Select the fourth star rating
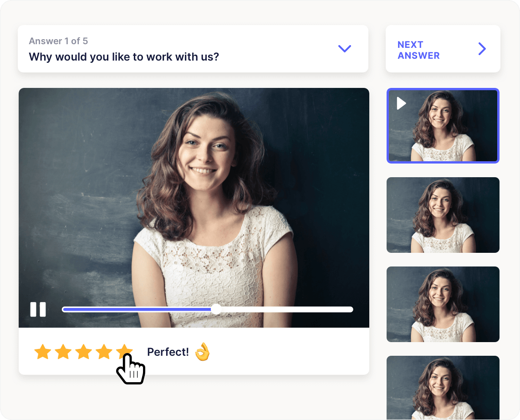The image size is (520, 420). (104, 351)
